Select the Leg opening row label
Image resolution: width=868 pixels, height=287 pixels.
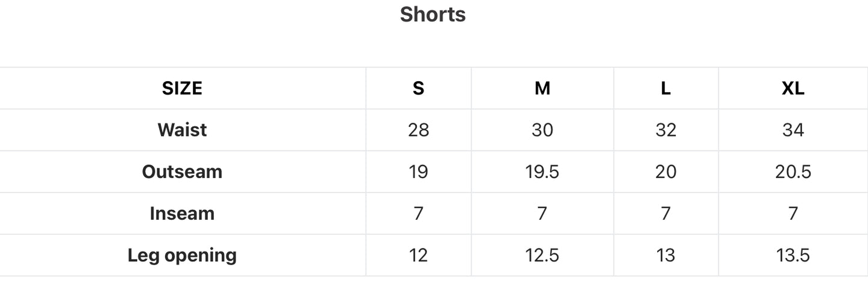[x=182, y=255]
